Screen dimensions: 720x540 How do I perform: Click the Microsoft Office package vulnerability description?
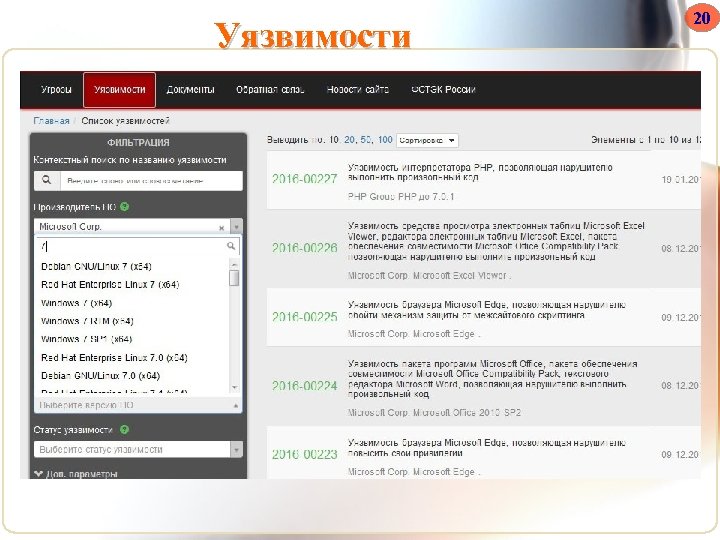(x=492, y=379)
